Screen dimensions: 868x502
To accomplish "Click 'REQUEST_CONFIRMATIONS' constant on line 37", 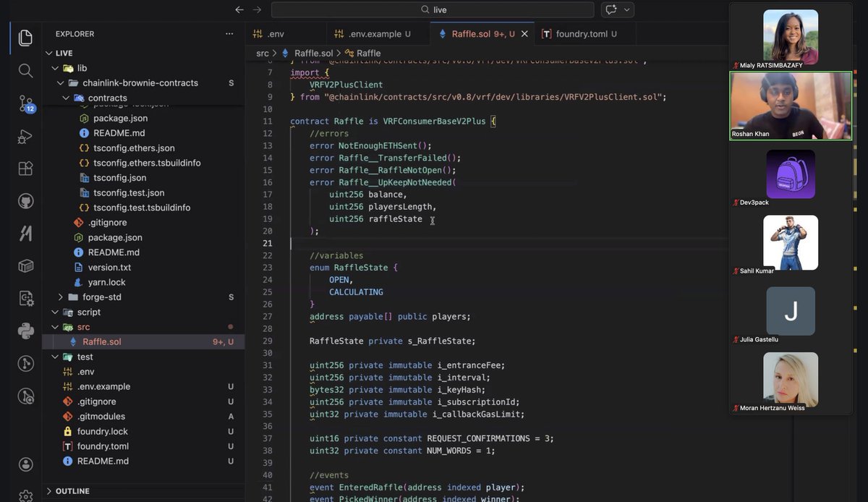I will click(478, 438).
